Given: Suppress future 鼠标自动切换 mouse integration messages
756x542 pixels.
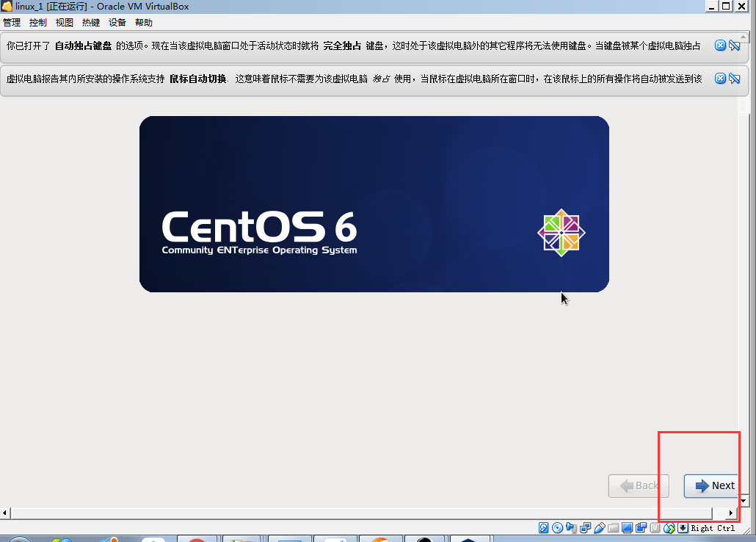Looking at the screenshot, I should point(734,78).
